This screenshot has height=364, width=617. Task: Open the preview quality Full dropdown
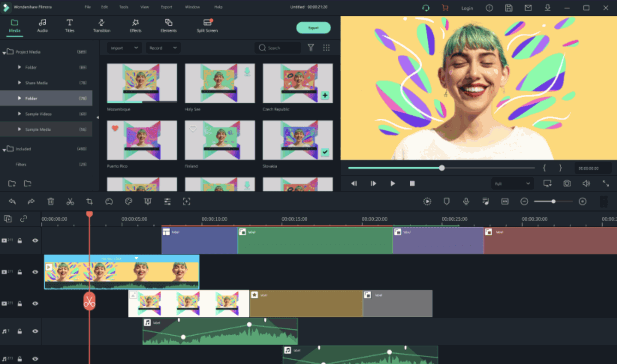512,183
